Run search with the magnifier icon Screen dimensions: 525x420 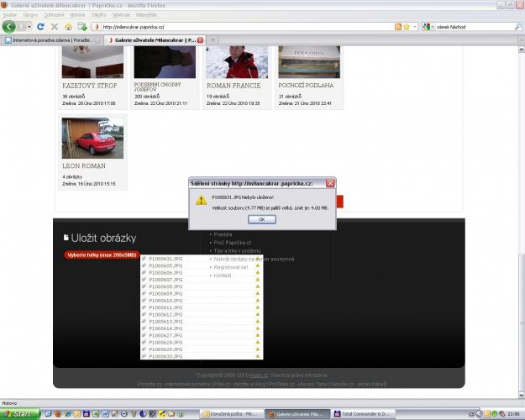[517, 27]
